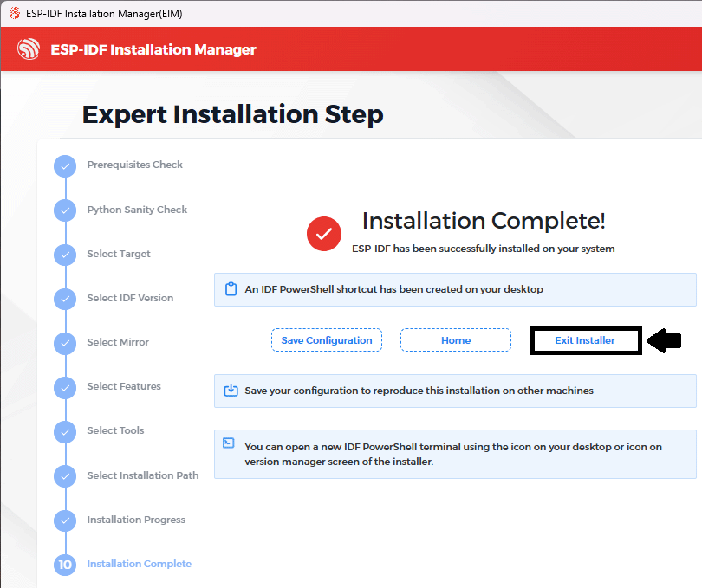This screenshot has height=588, width=702.
Task: Select the Select Features step label
Action: (x=124, y=386)
